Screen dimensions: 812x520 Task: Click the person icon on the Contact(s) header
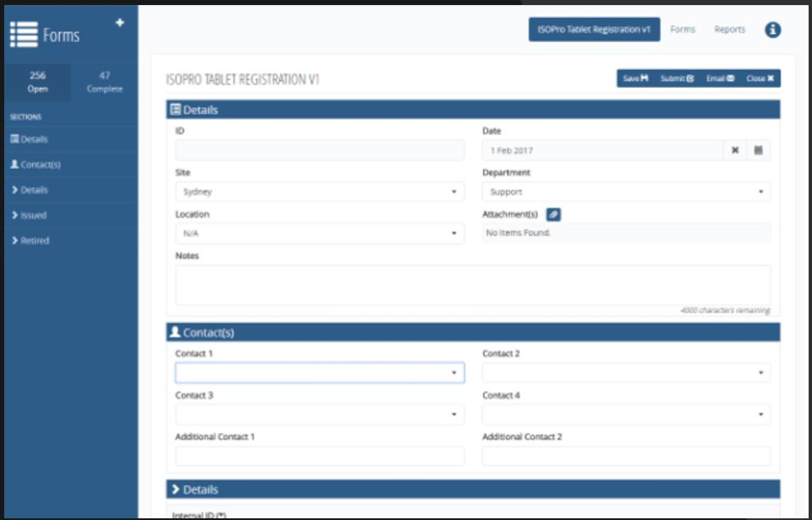(174, 331)
